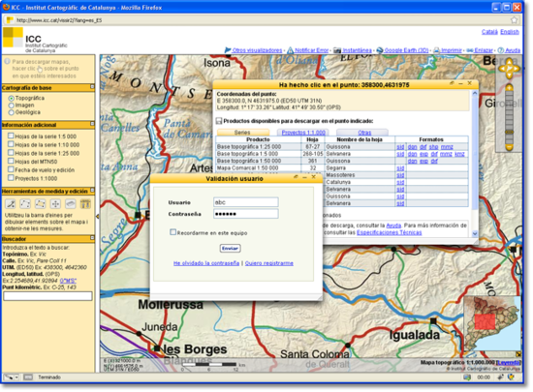Click the flag icon beside Otros visualizadores
The height and width of the screenshot is (392, 533).
point(228,50)
